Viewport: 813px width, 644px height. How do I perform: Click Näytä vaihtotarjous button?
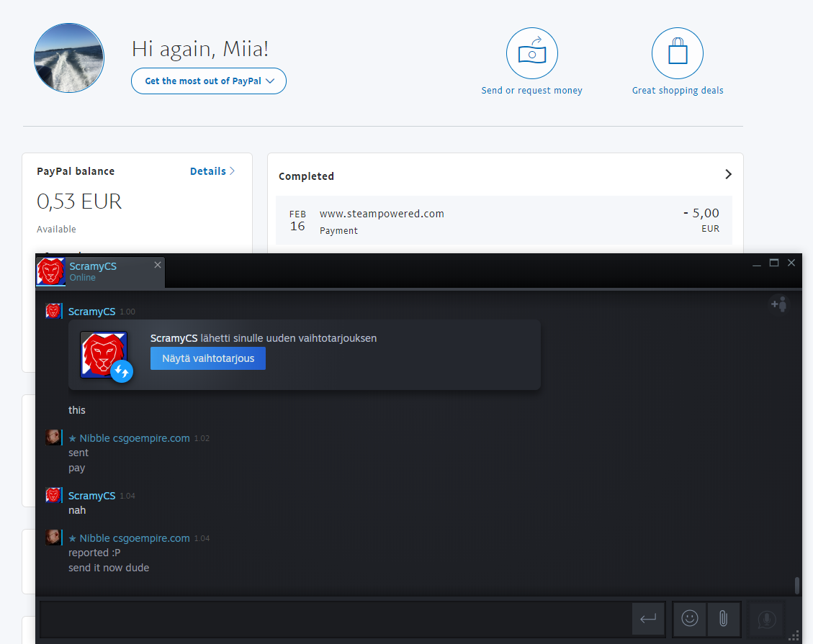coord(208,358)
